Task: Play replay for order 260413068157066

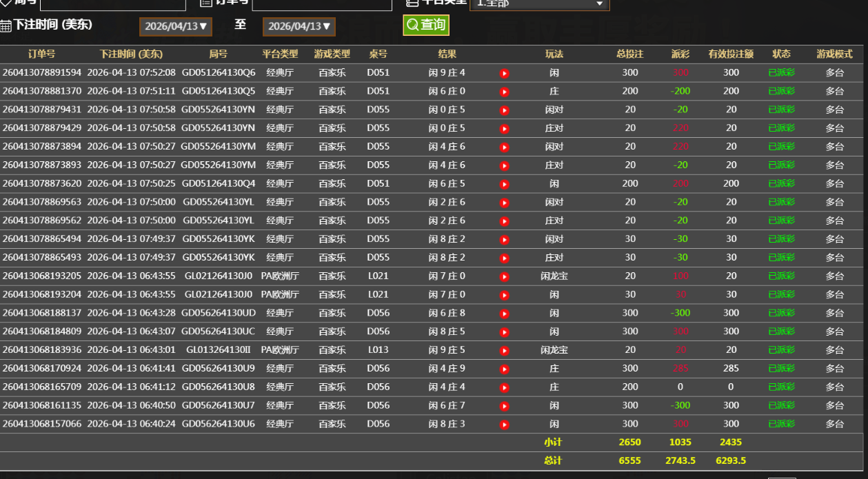Action: pos(504,425)
